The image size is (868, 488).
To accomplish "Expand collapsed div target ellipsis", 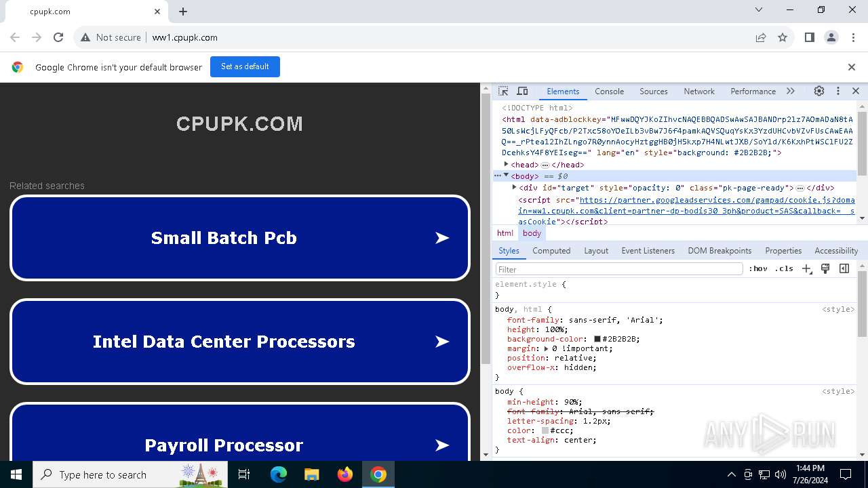I will 800,188.
